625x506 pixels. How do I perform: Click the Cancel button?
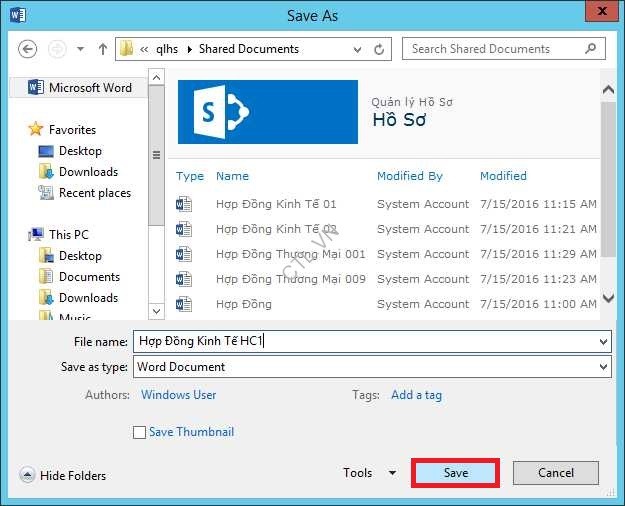tap(556, 473)
